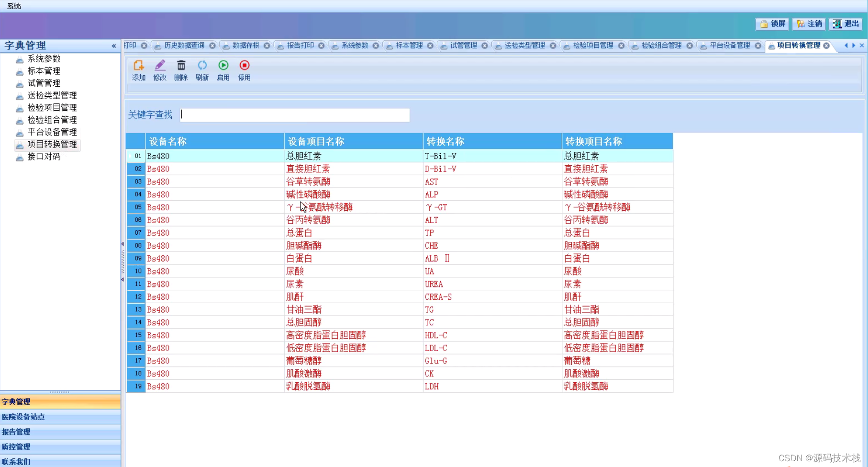
Task: Select the CHE conversion name cell
Action: [x=492, y=246]
